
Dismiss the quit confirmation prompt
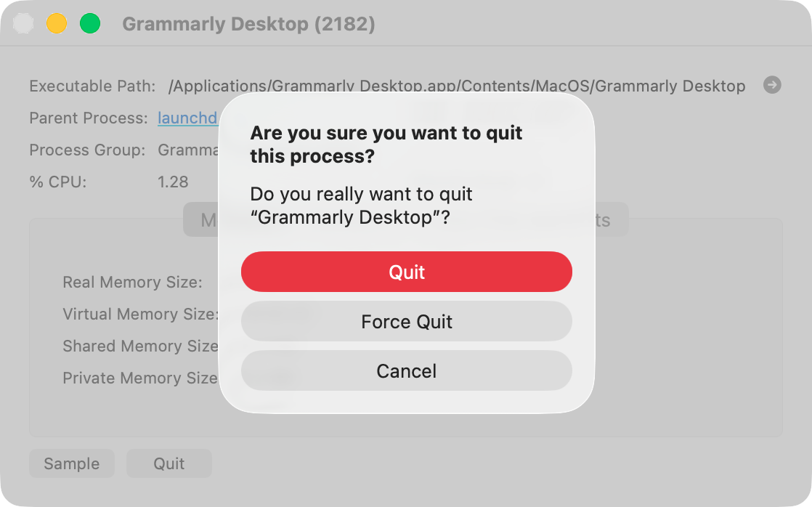[x=406, y=371]
